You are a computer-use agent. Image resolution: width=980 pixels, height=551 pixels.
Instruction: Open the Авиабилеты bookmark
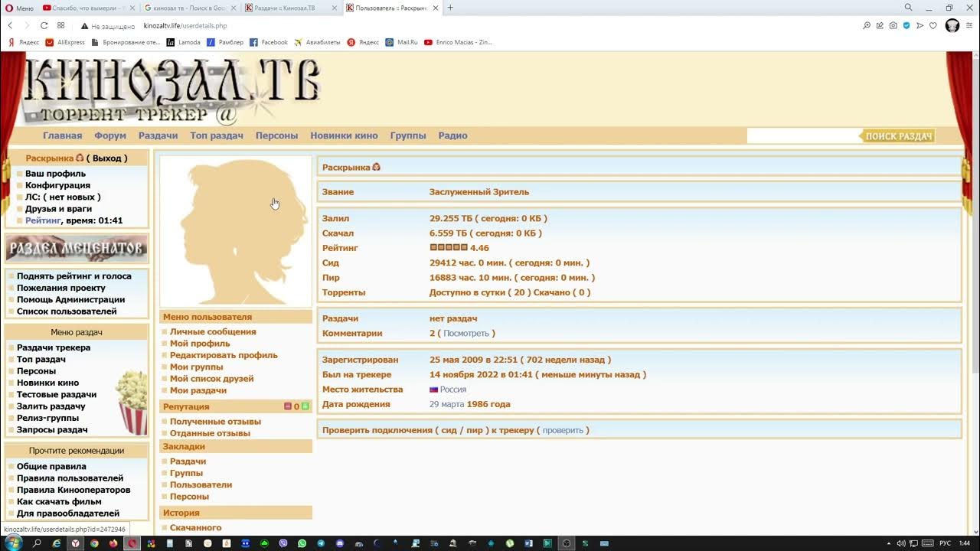pyautogui.click(x=318, y=42)
